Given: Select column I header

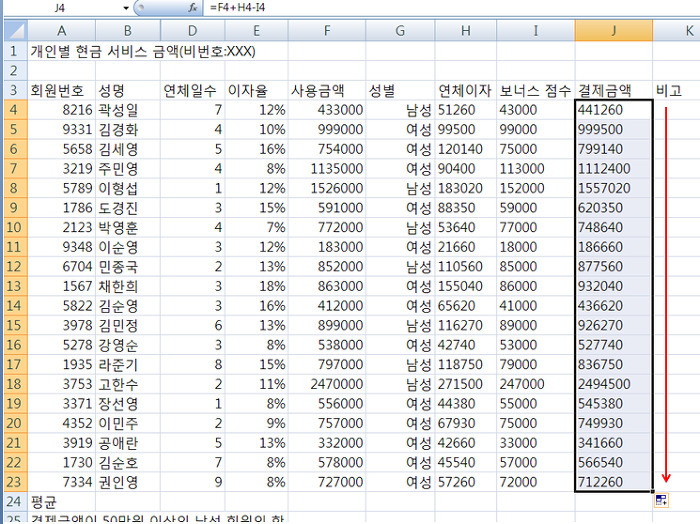Looking at the screenshot, I should click(x=536, y=31).
